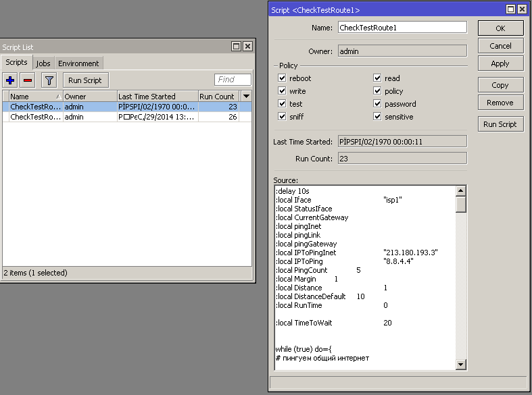Screen dimensions: 532x395
Task: Open the filter funnel icon in Script List
Action: coord(49,80)
